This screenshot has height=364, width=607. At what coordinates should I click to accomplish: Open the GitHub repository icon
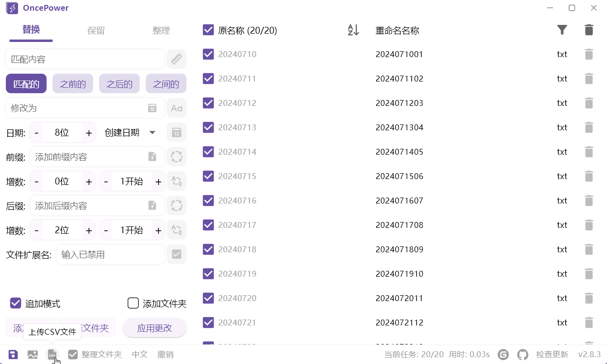click(x=523, y=354)
